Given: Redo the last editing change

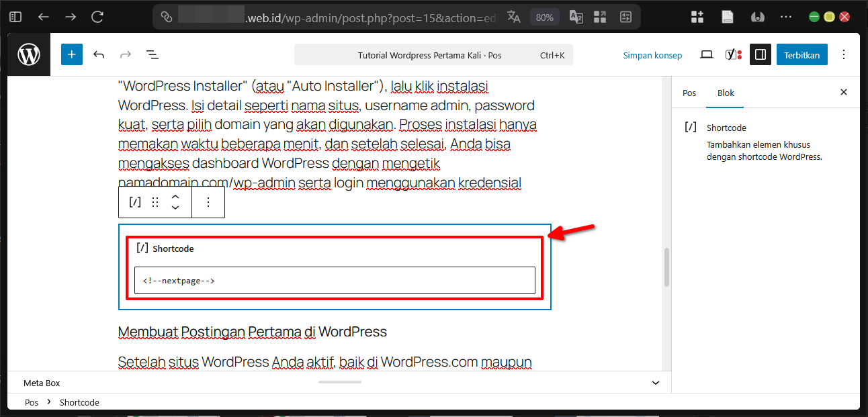Looking at the screenshot, I should point(125,54).
